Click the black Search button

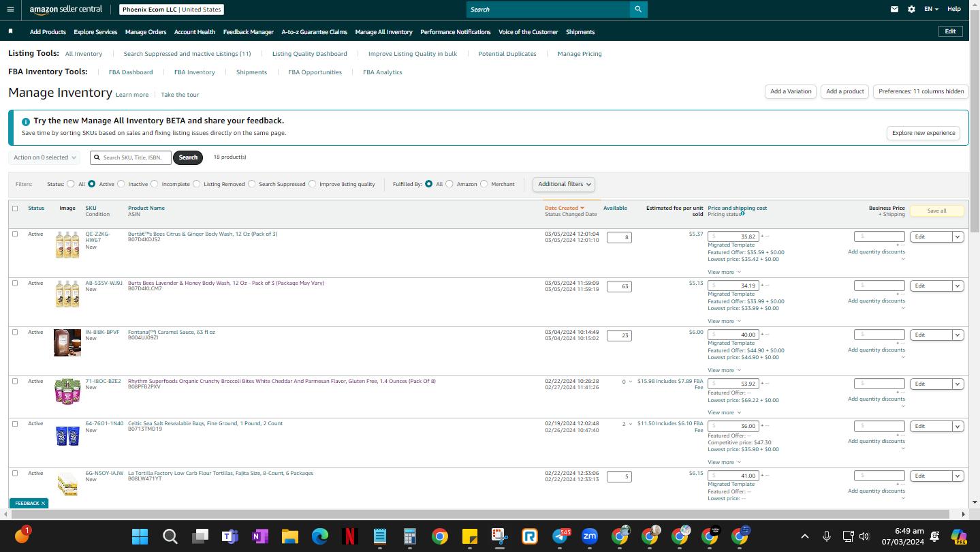[188, 157]
